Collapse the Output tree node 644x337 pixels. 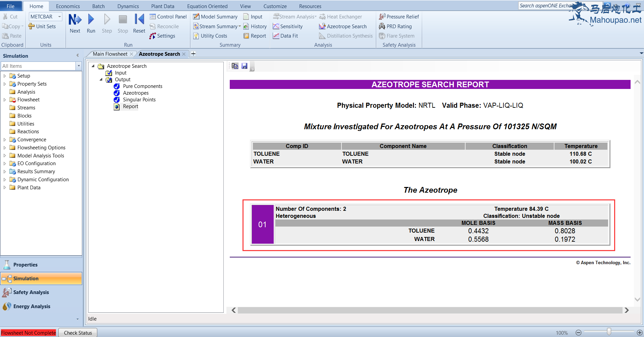pos(101,80)
